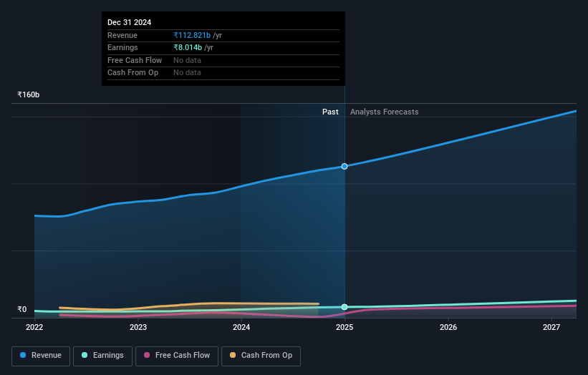Click the 2026 x-axis label
588x375 pixels.
tap(448, 327)
